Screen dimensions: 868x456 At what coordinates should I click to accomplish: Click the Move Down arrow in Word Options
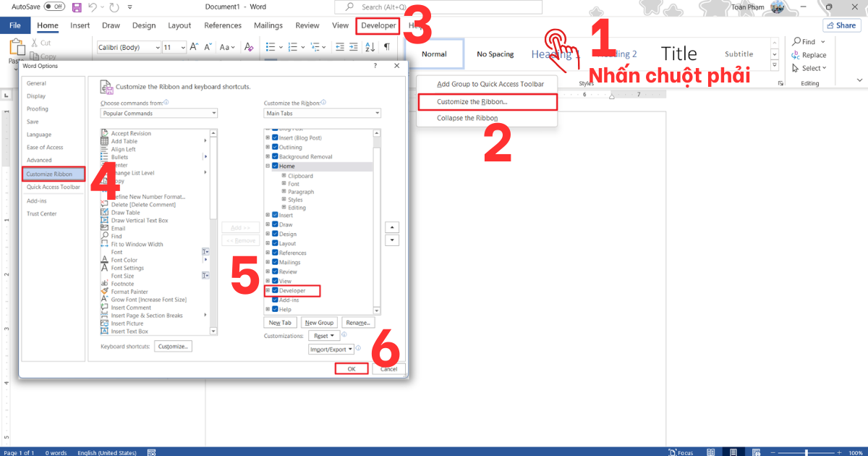pyautogui.click(x=392, y=240)
